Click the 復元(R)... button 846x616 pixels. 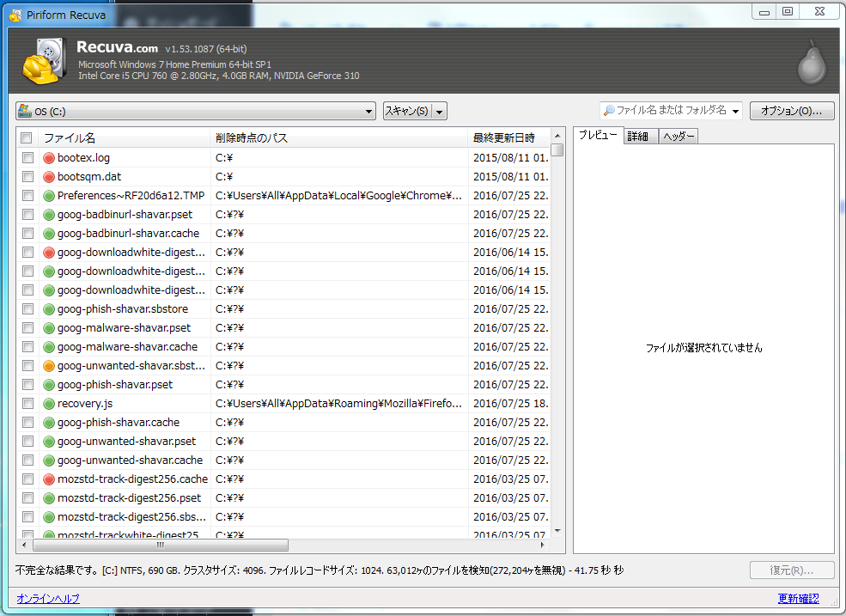tap(792, 570)
